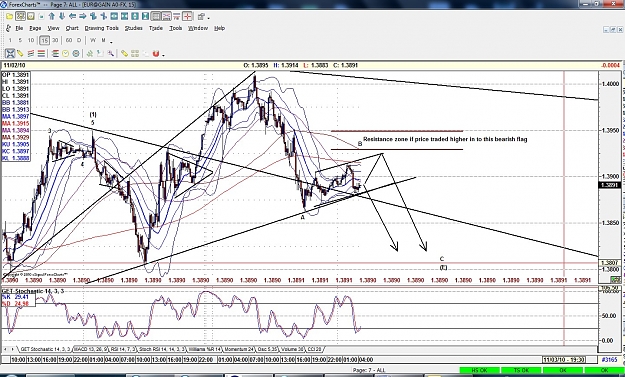Switch to the Volume indicator tab
This screenshot has height=377, width=625.
(291, 350)
